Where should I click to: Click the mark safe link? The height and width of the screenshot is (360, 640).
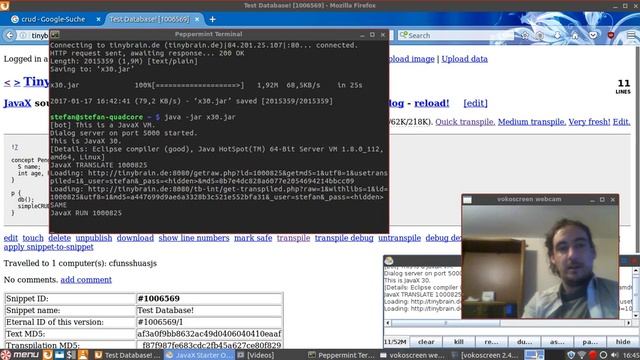253,238
